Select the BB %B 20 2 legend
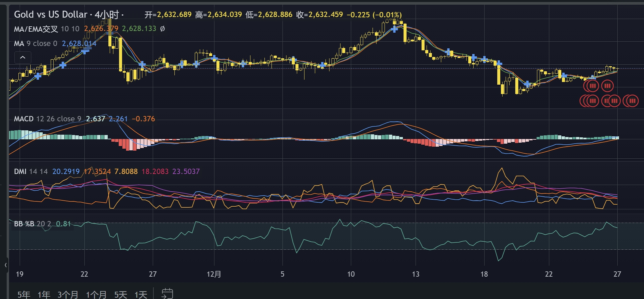 click(x=33, y=224)
